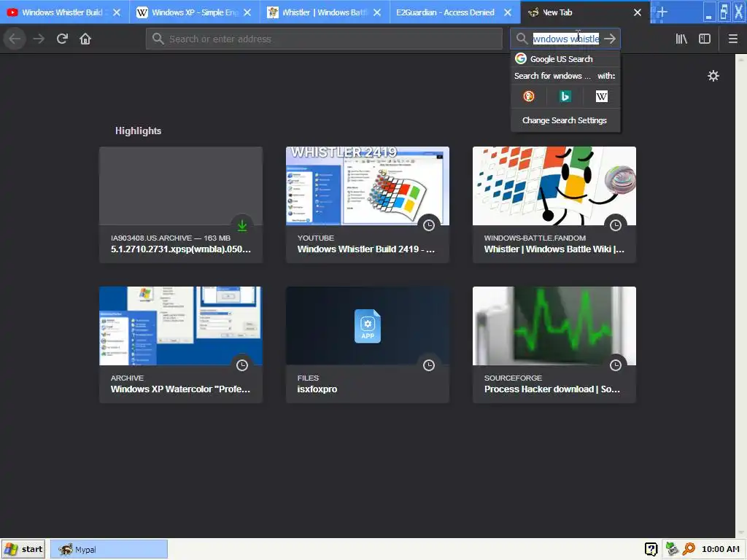Click history clock icon on Fandom card

[x=616, y=225]
